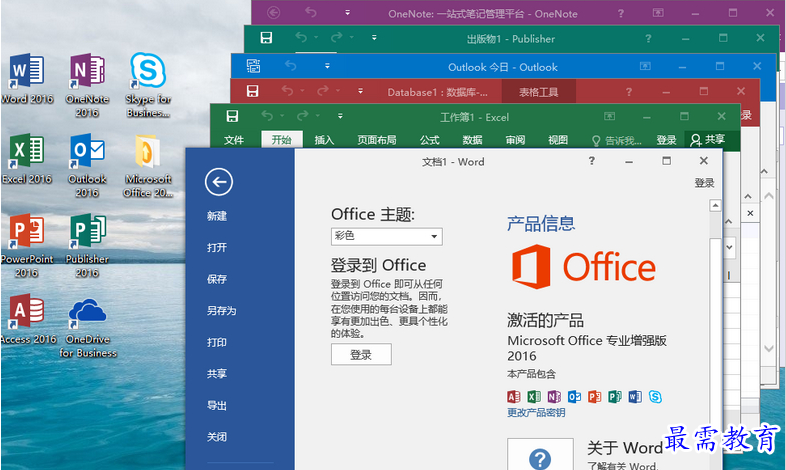Click the redo arrow in Excel title bar
The image size is (786, 470).
(302, 116)
